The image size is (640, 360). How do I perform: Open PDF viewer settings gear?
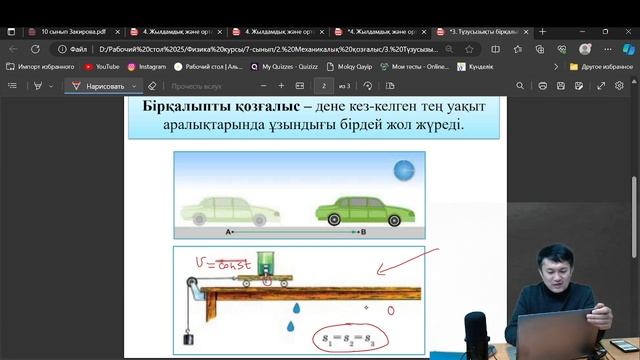[x=620, y=86]
